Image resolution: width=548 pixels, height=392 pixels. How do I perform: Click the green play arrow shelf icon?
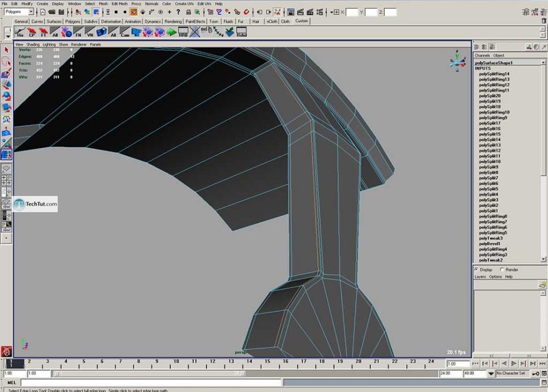pyautogui.click(x=171, y=32)
